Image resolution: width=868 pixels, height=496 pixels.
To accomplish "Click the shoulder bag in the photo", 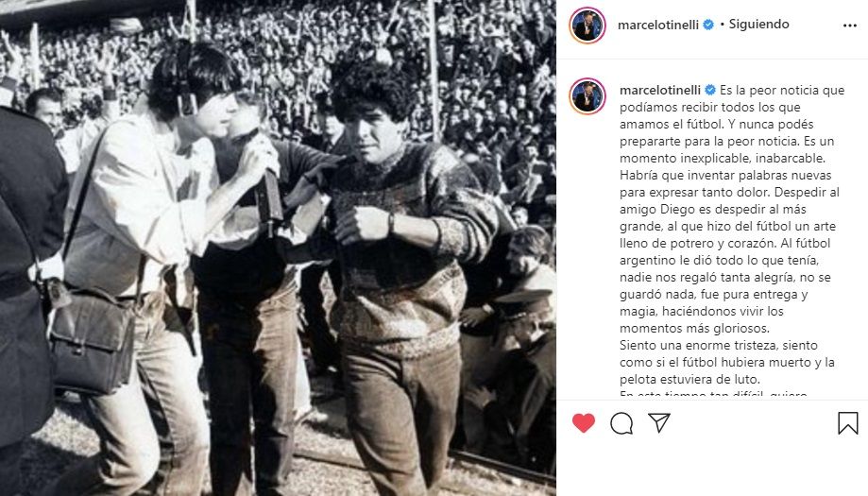I will click(x=92, y=339).
